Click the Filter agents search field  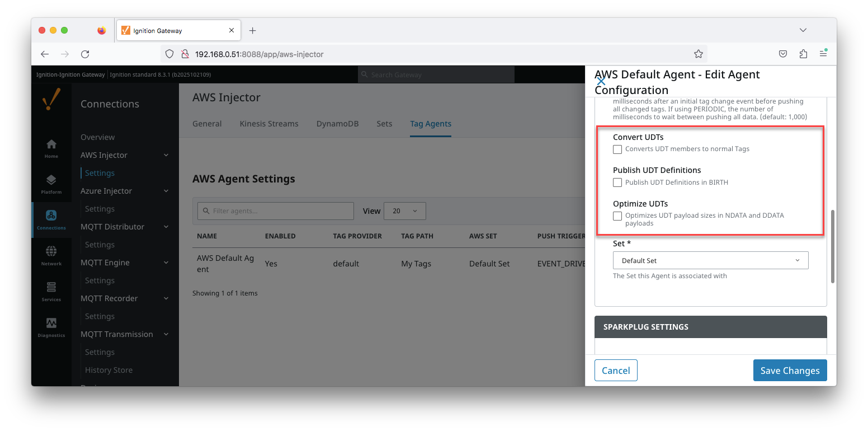[276, 211]
